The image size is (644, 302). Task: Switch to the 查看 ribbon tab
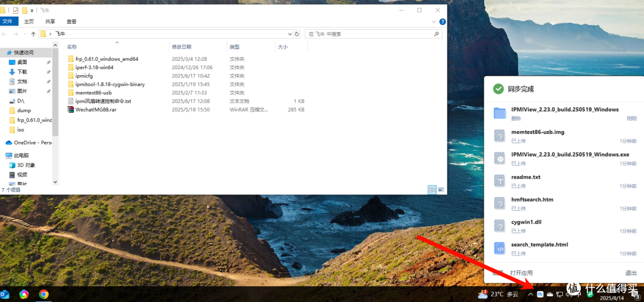tap(72, 21)
